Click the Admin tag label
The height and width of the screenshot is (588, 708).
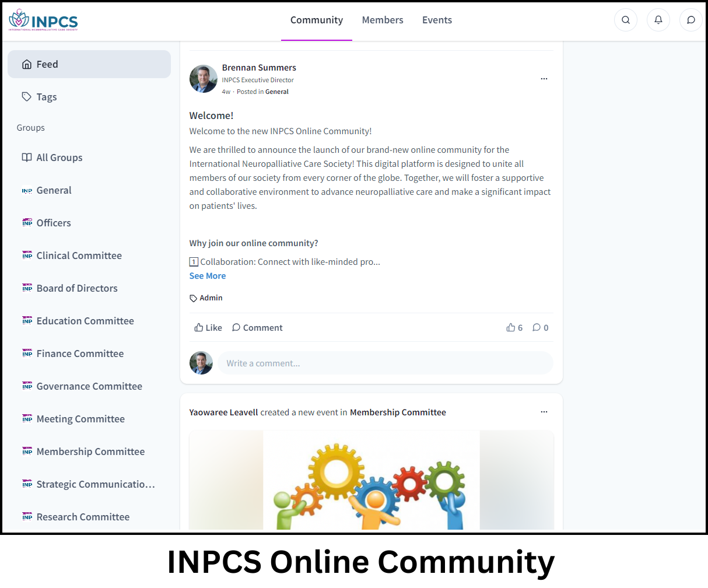211,298
